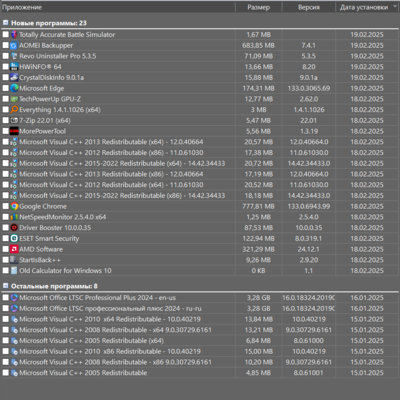400x400 pixels.
Task: Select the Revo Uninstaller Pro 5.3.5 entry
Action: pos(200,56)
